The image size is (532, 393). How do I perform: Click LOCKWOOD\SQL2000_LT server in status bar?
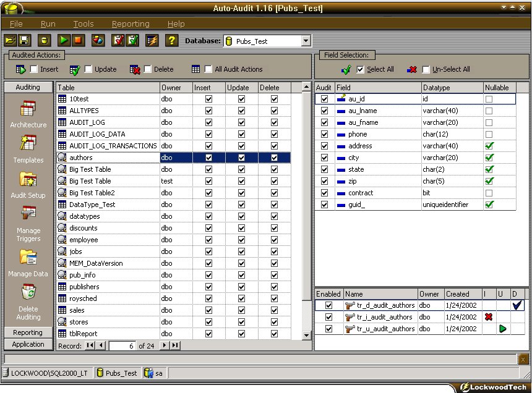point(46,373)
